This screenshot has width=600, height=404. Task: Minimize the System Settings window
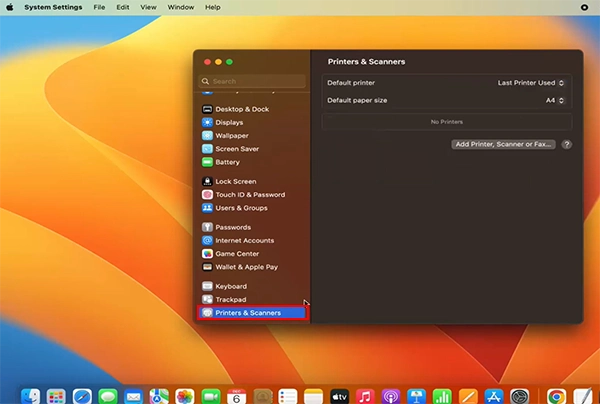[x=218, y=62]
